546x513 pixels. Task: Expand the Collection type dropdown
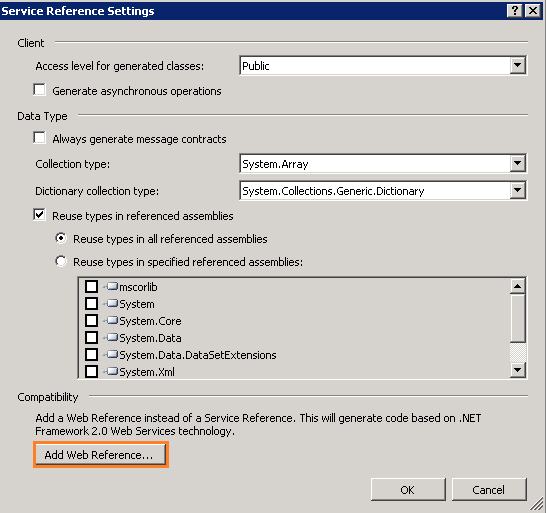pyautogui.click(x=518, y=163)
